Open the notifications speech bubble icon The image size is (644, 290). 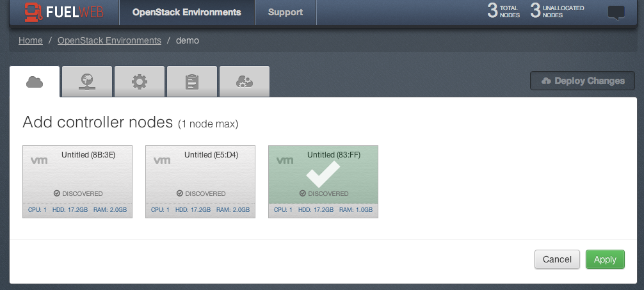tap(616, 13)
